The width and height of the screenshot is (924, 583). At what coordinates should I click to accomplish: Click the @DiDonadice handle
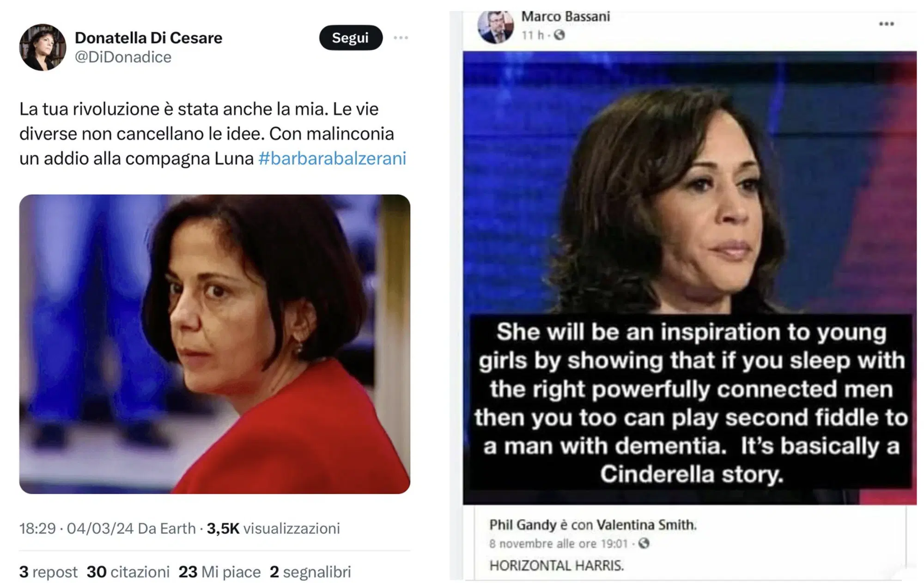tap(123, 57)
